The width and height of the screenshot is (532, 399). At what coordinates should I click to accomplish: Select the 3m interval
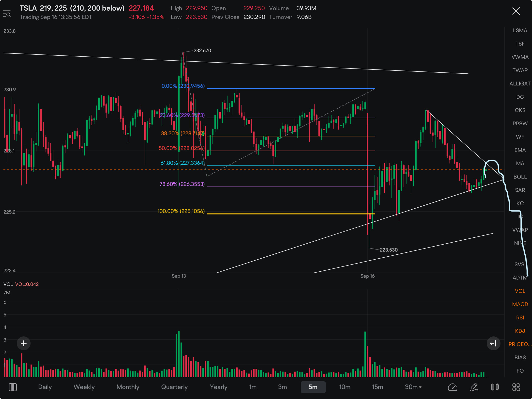(283, 387)
